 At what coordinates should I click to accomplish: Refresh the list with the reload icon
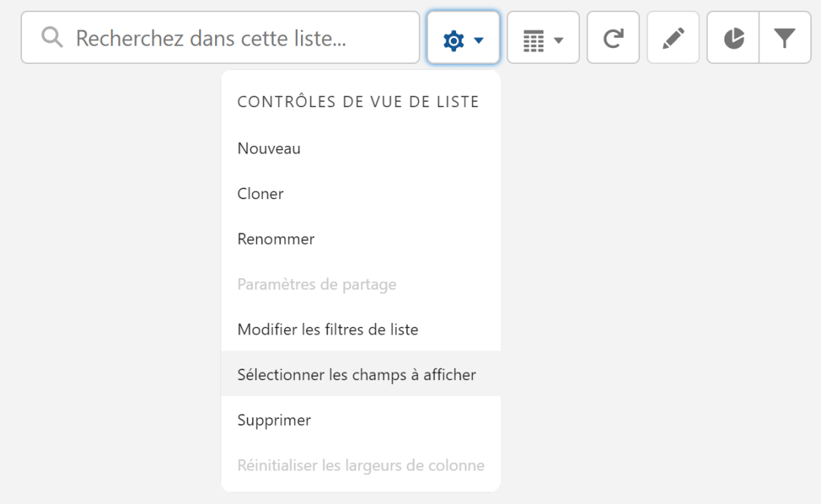click(613, 38)
